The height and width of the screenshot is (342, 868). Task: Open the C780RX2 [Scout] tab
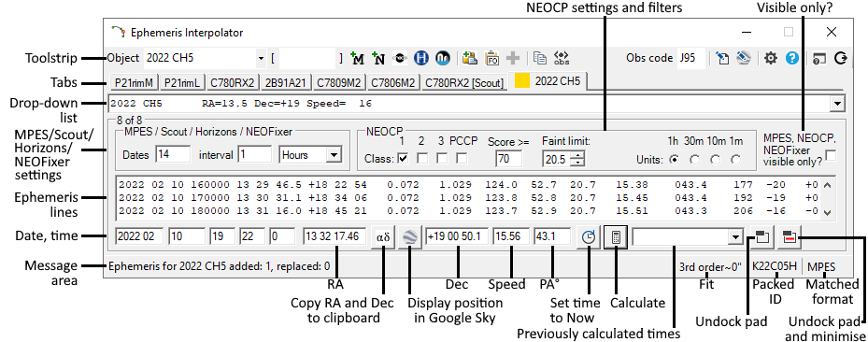point(463,83)
